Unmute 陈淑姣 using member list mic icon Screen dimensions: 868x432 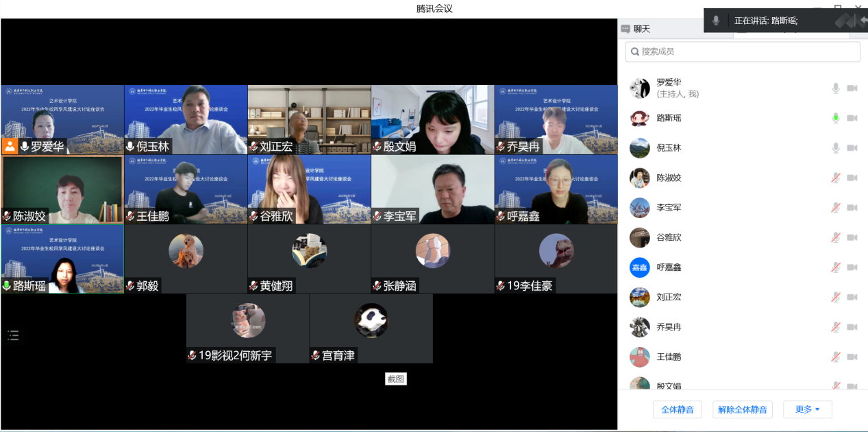click(x=835, y=178)
